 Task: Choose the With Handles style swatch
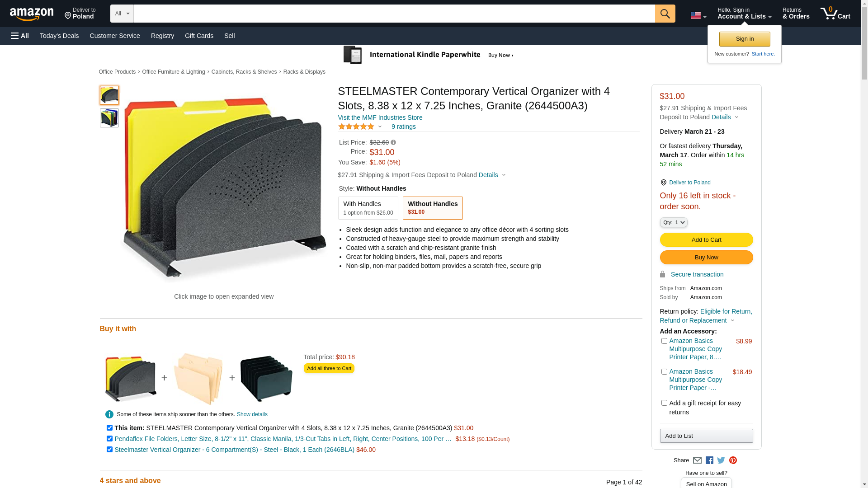point(368,208)
